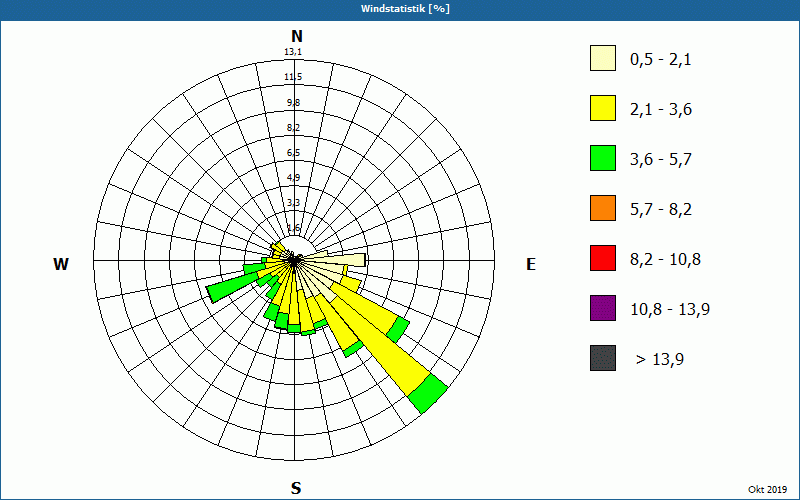Viewport: 800px width, 500px height.
Task: Click the legend label 8,2 - 10,8
Action: click(665, 260)
